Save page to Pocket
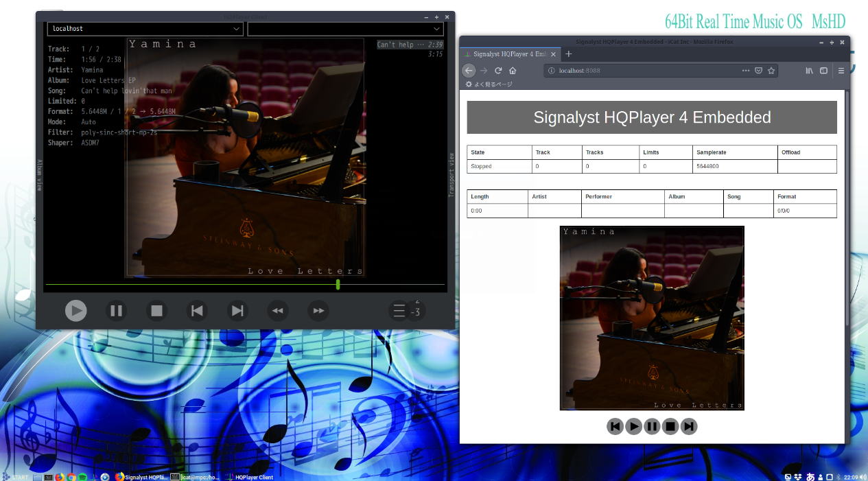Image resolution: width=868 pixels, height=481 pixels. coord(759,70)
